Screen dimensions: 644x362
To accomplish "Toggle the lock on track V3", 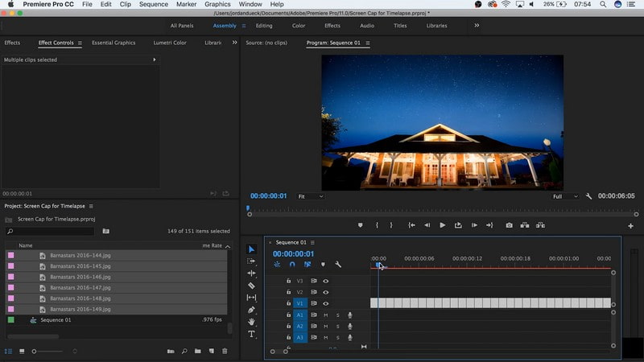I will (x=288, y=281).
